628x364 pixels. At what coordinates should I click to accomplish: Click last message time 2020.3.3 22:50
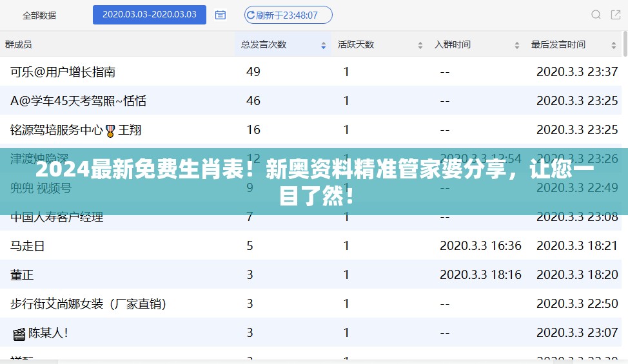(577, 303)
